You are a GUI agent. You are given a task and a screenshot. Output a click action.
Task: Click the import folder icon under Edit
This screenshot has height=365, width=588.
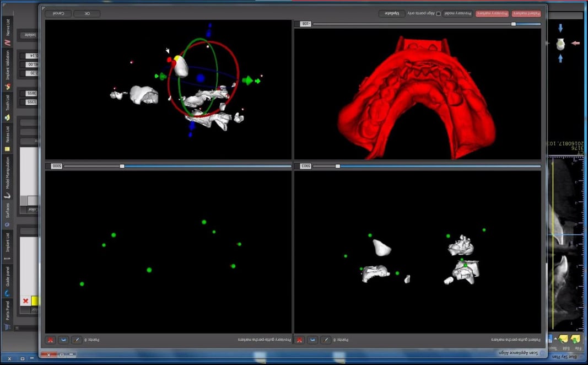pos(564,339)
